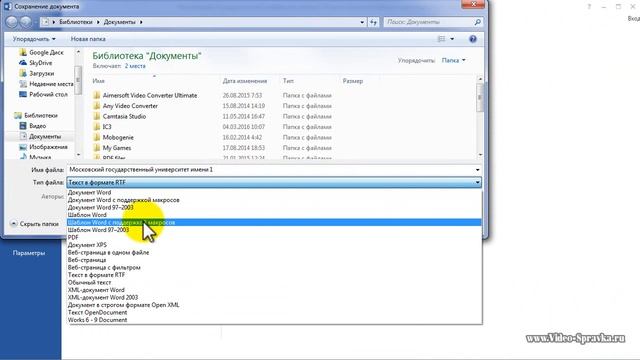Click the search Документы field

point(428,22)
